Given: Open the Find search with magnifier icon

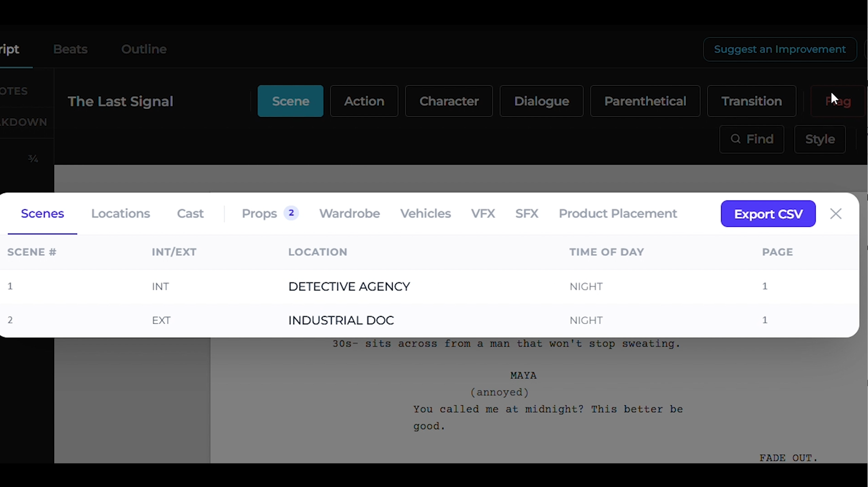Looking at the screenshot, I should pyautogui.click(x=751, y=139).
